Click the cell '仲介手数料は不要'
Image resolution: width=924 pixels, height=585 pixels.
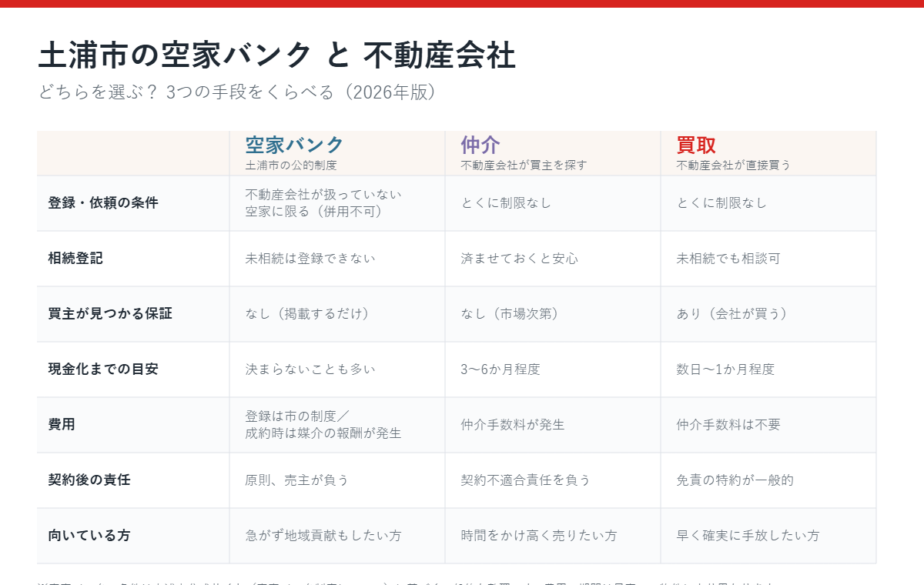pos(728,425)
